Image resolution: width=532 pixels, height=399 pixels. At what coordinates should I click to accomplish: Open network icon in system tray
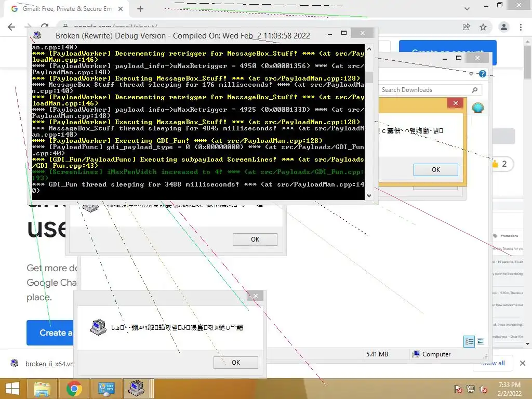[x=471, y=389]
